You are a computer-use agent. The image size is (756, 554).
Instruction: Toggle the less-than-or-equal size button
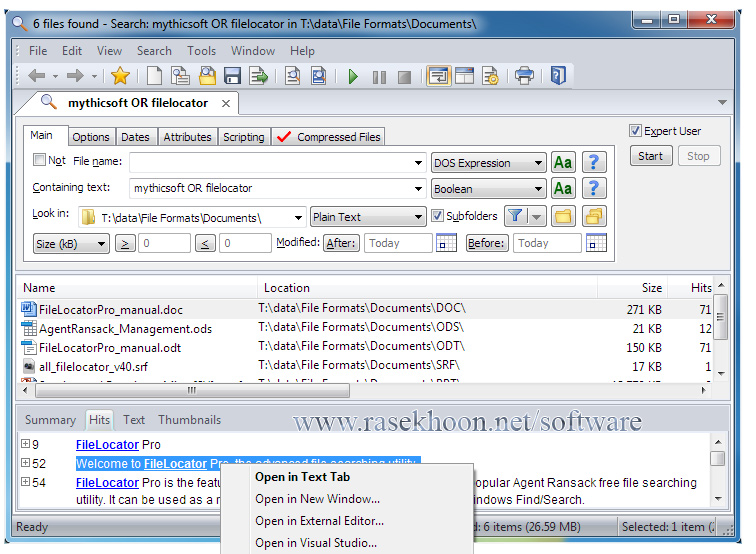tap(205, 243)
